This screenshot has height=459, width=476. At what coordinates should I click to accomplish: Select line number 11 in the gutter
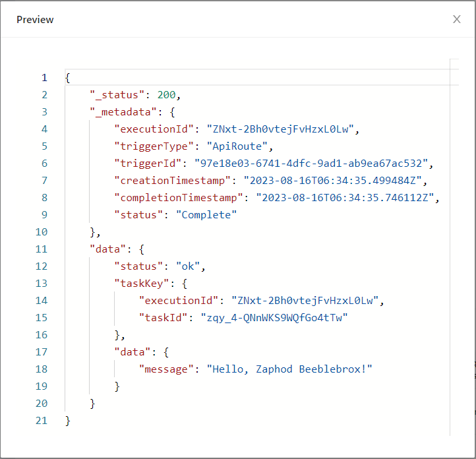point(42,249)
